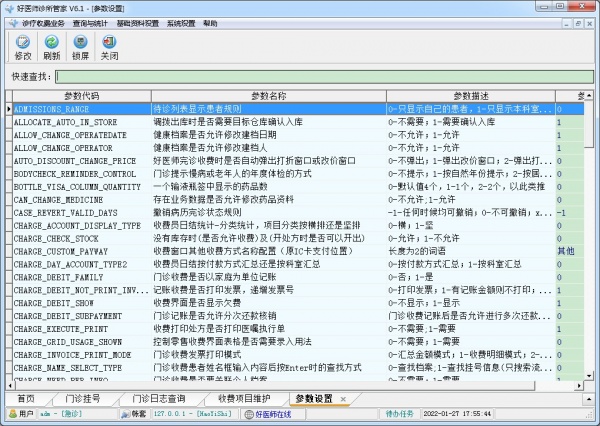Sort by the 参数名称 column header
Image resolution: width=600 pixels, height=426 pixels.
pyautogui.click(x=267, y=96)
